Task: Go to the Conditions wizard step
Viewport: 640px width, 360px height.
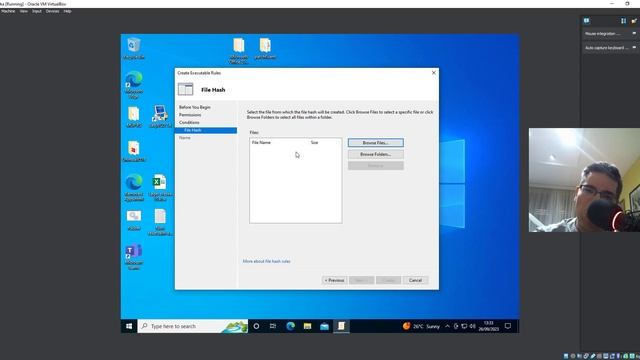Action: (x=189, y=122)
